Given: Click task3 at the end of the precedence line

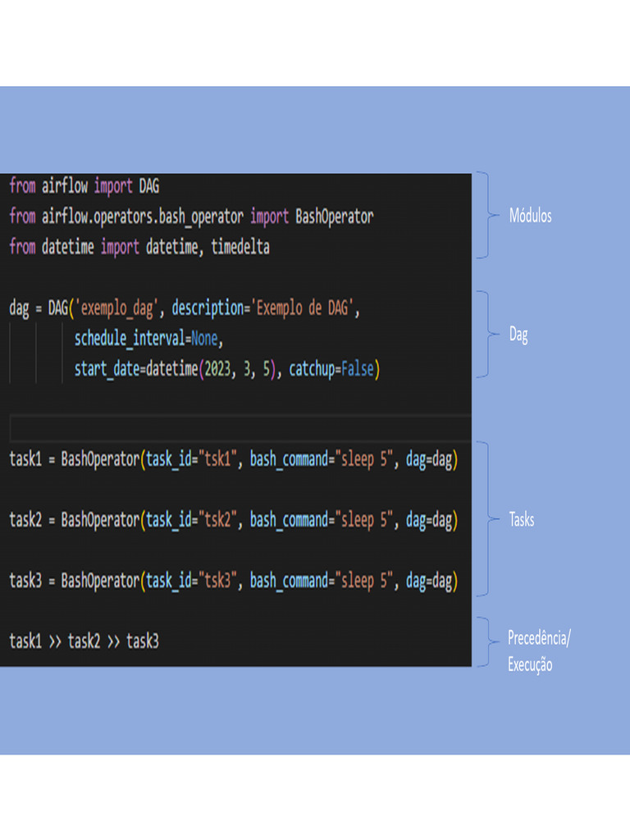Looking at the screenshot, I should [x=142, y=641].
